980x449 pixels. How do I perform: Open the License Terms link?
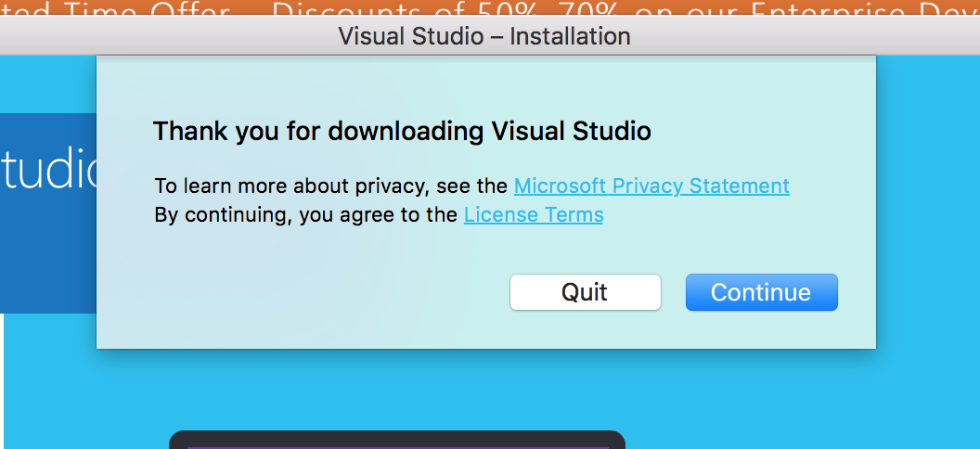point(533,215)
